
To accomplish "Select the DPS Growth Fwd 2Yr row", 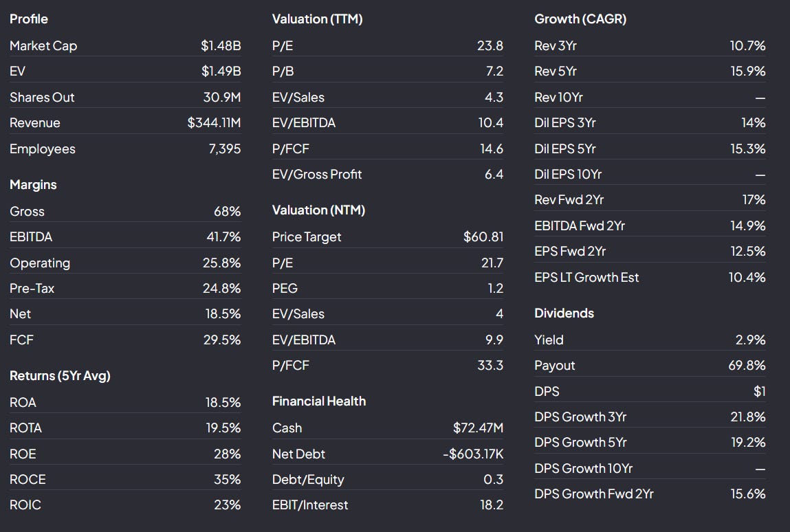I will click(650, 494).
